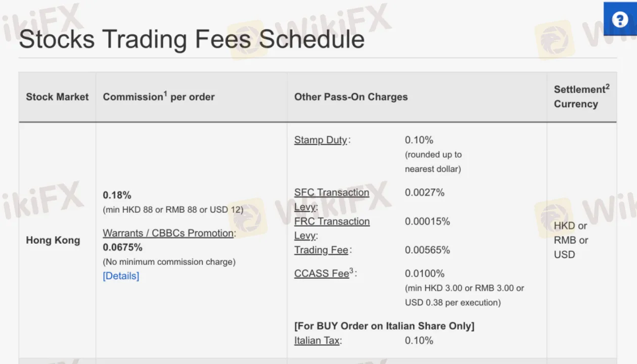Click the SFC Transaction Levy link

pyautogui.click(x=332, y=193)
